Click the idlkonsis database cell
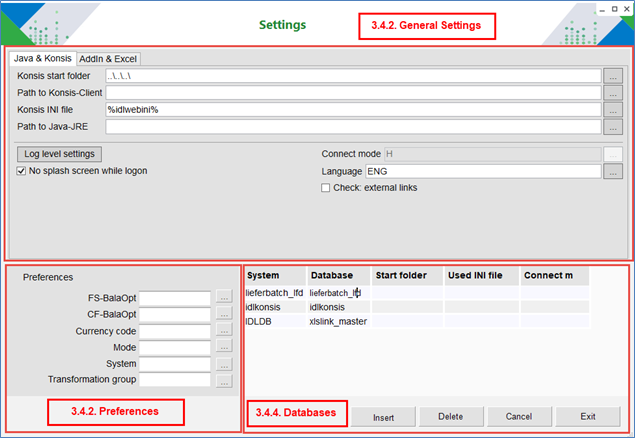 point(339,307)
